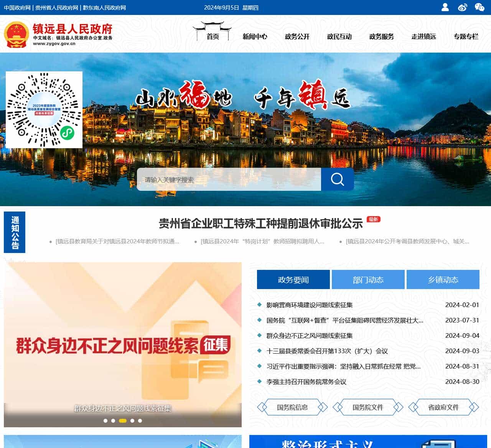Click the 通知公告 side label
491x448 pixels.
(15, 232)
